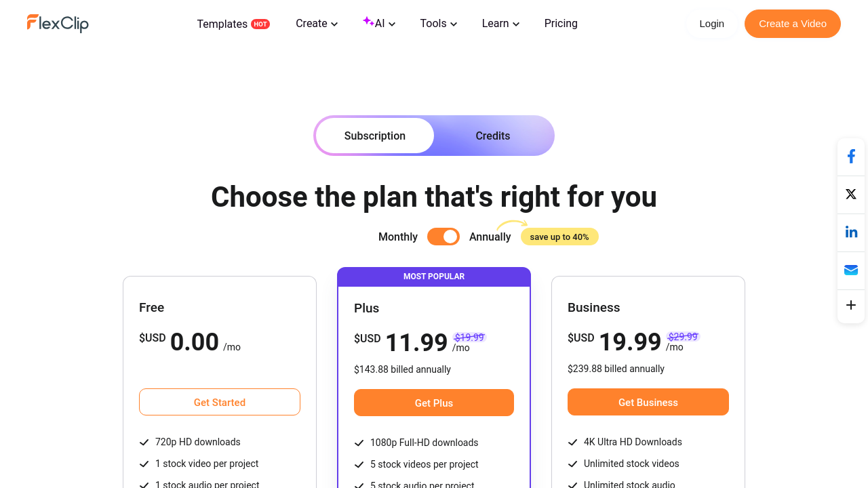Switch to the Credits tab

[493, 136]
